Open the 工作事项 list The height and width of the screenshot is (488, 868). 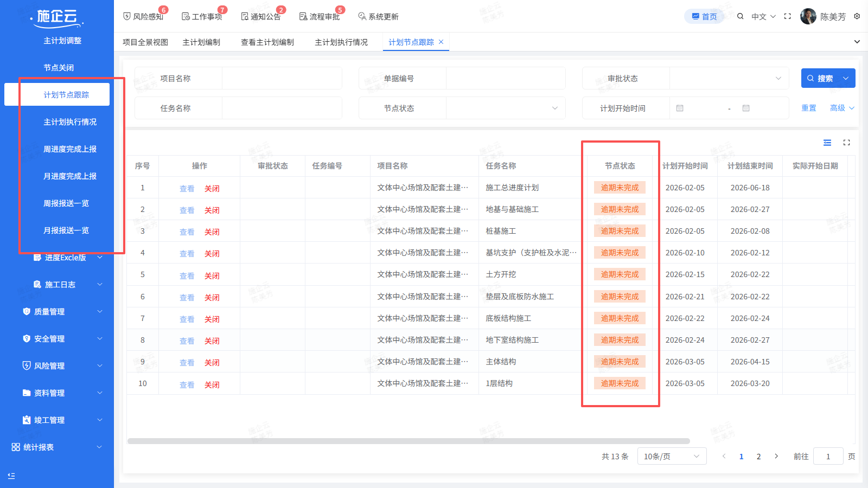[202, 17]
